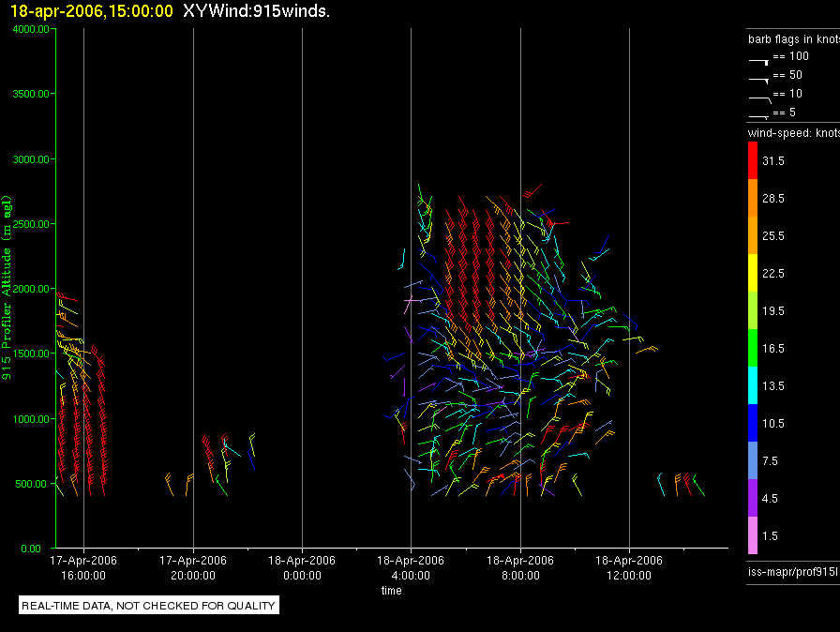The height and width of the screenshot is (632, 840).
Task: Click the 'REAL-TIME DATA, NOT CHECKED FOR QUALITY' banner
Action: point(149,605)
